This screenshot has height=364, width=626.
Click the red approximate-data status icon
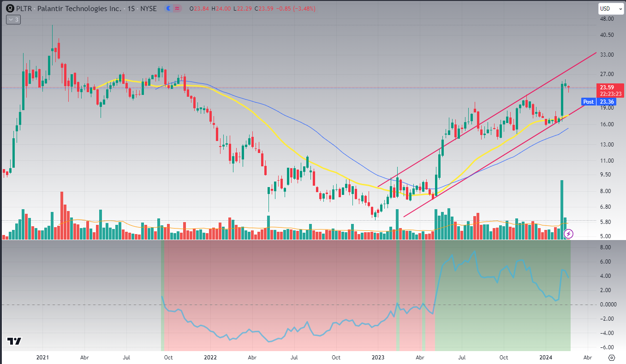point(178,9)
